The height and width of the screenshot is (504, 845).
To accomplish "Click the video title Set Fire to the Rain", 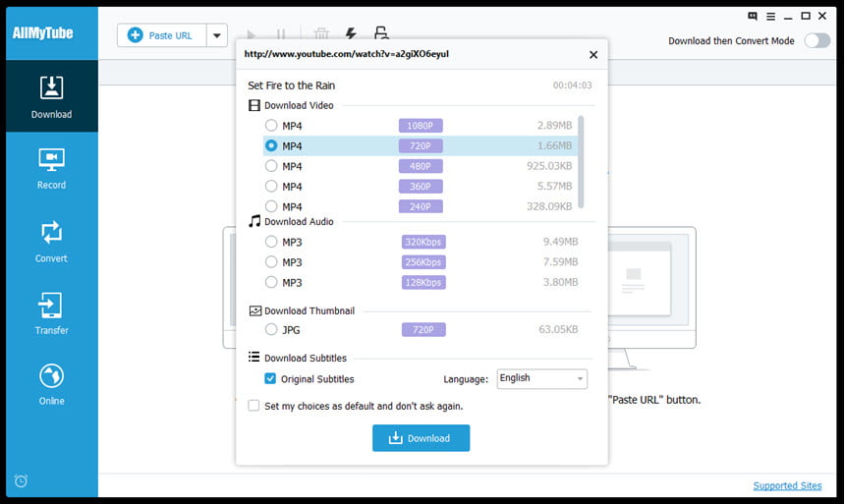I will click(x=291, y=85).
